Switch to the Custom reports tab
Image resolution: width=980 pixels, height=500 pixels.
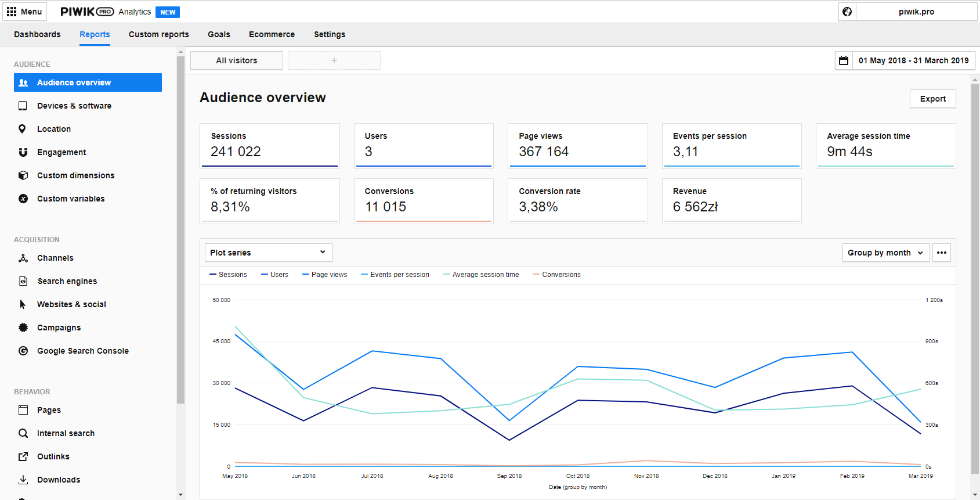point(158,34)
